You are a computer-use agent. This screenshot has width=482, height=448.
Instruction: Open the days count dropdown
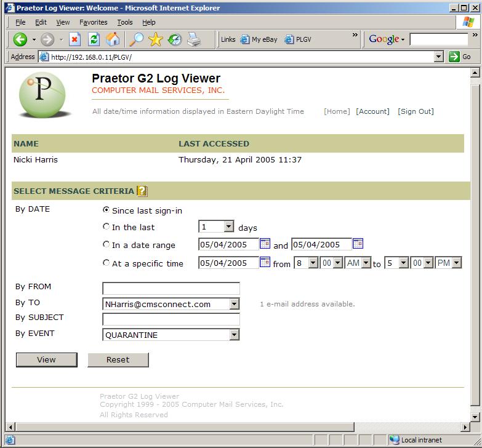tap(228, 226)
